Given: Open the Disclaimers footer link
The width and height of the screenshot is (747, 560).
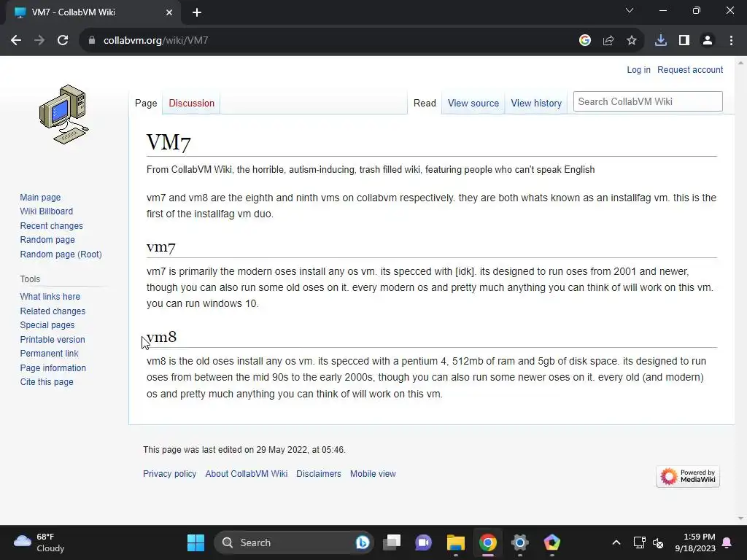Looking at the screenshot, I should click(x=319, y=474).
